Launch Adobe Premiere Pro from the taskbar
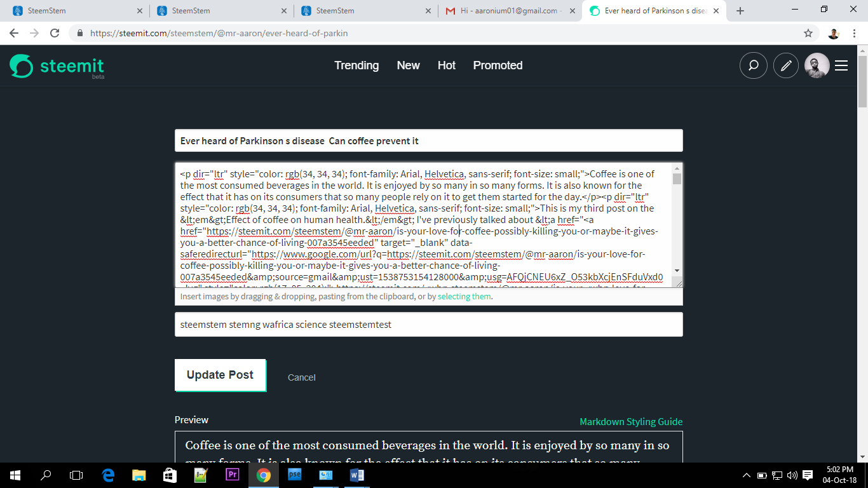 232,475
